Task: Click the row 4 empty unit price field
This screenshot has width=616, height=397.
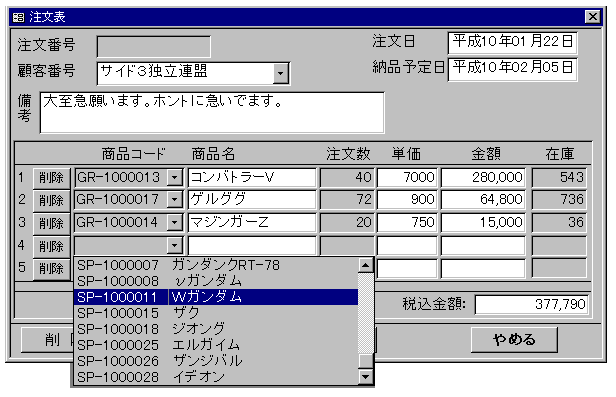Action: [407, 246]
